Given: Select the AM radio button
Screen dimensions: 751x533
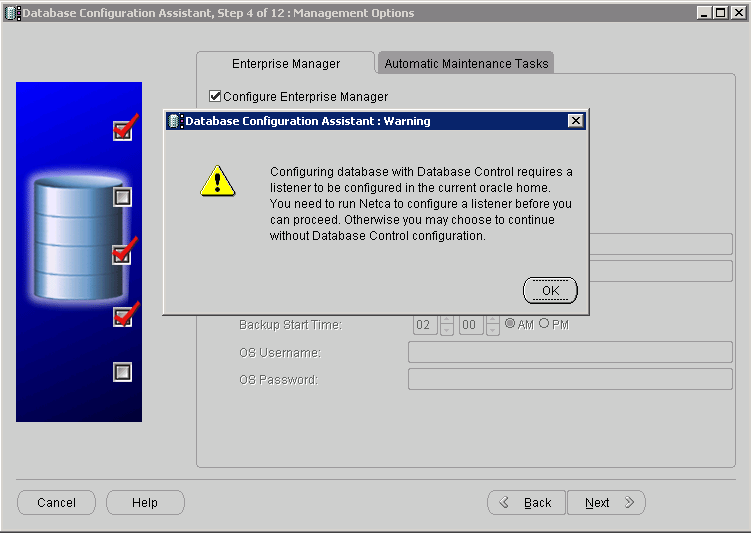Looking at the screenshot, I should point(510,324).
